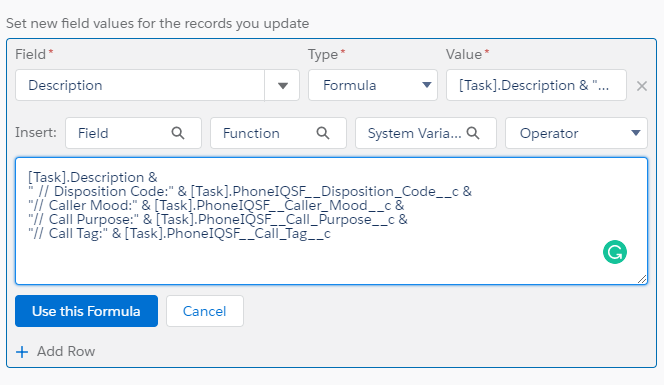
Task: Click the System Variable magnifier icon
Action: click(473, 133)
